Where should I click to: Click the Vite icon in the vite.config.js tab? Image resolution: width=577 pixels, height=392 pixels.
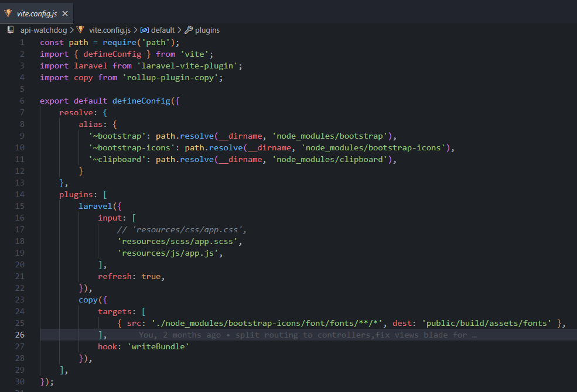[8, 13]
